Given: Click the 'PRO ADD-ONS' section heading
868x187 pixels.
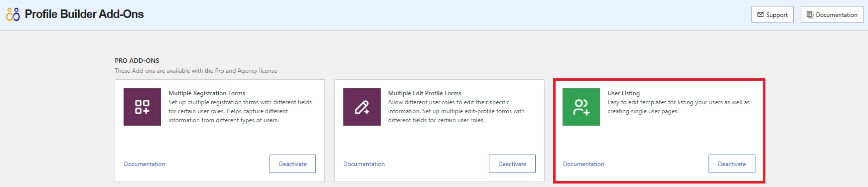Looking at the screenshot, I should click(137, 61).
